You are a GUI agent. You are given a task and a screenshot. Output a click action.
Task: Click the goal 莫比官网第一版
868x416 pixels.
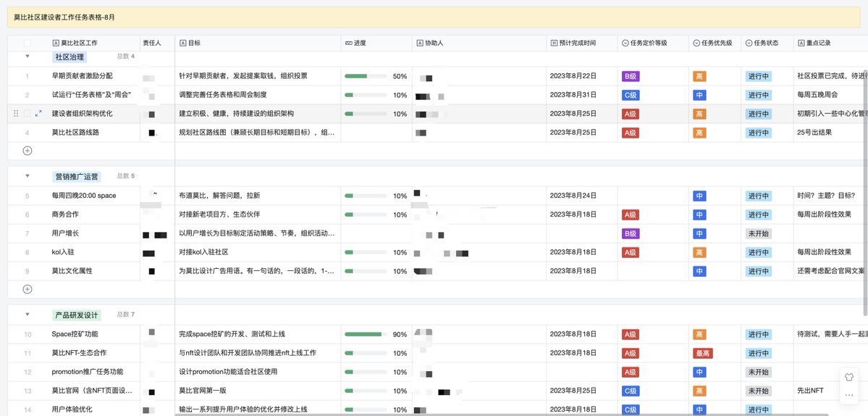203,391
